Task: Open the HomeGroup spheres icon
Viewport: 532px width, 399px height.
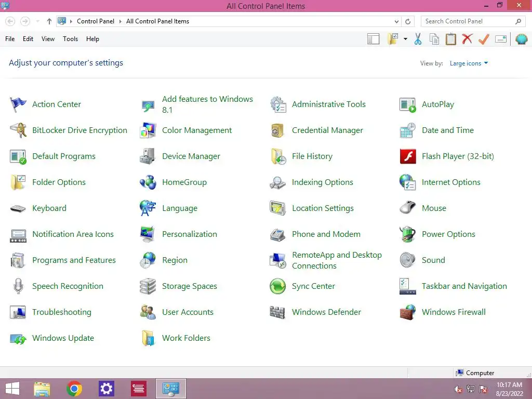Action: click(148, 182)
